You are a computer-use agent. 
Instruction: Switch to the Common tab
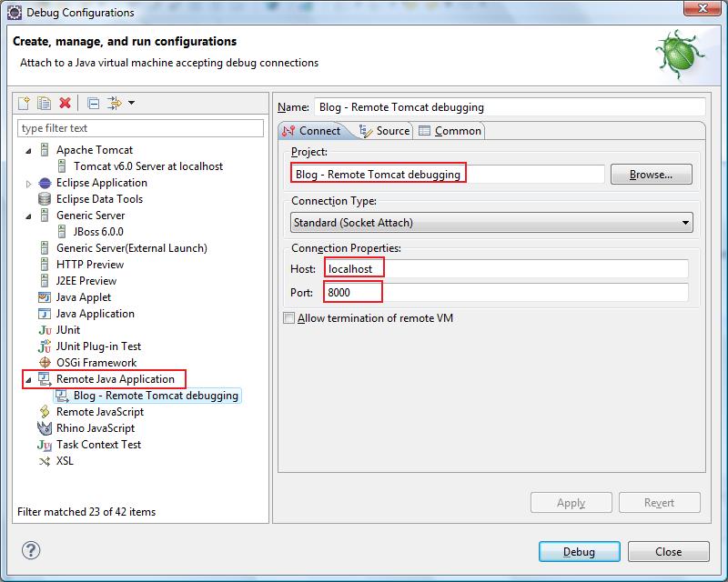point(450,131)
